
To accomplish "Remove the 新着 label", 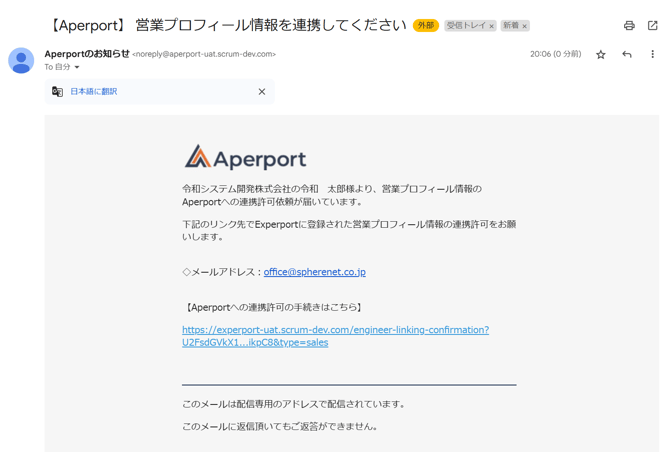I will [524, 26].
